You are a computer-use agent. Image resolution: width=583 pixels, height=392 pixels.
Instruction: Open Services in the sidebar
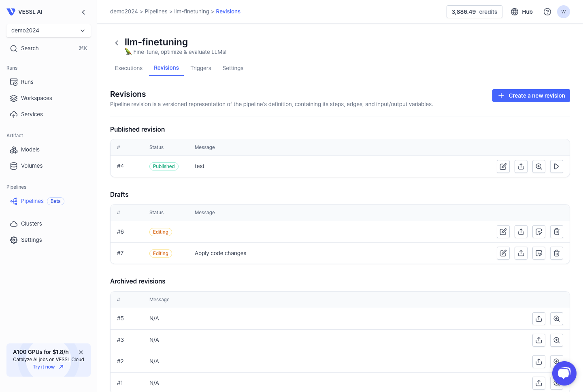point(49,114)
